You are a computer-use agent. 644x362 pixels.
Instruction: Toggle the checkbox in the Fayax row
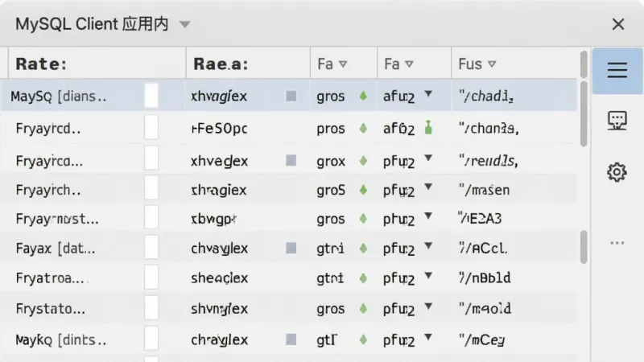coord(151,248)
